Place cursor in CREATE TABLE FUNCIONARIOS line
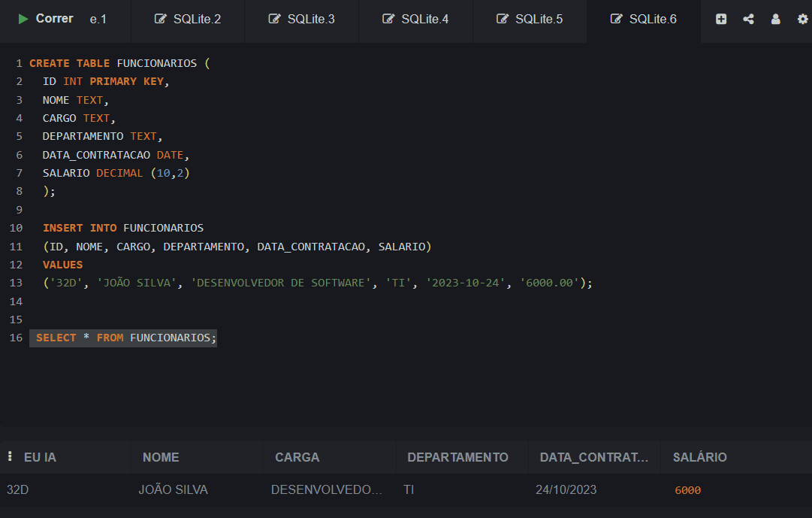The width and height of the screenshot is (812, 518). coord(119,63)
